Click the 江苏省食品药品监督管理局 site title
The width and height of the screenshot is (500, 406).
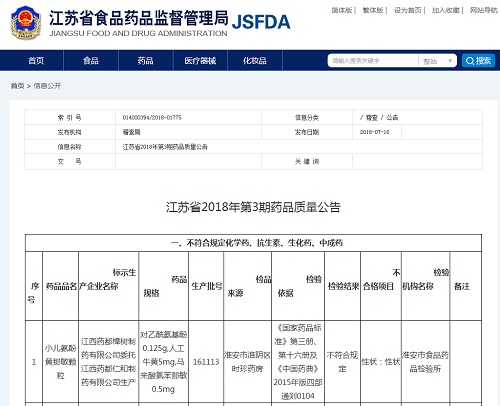pyautogui.click(x=139, y=18)
